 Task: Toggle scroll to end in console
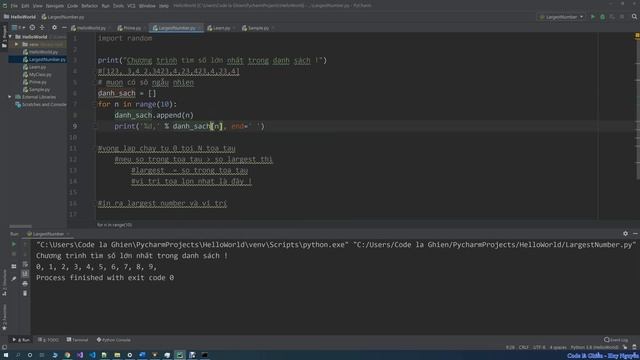25,273
